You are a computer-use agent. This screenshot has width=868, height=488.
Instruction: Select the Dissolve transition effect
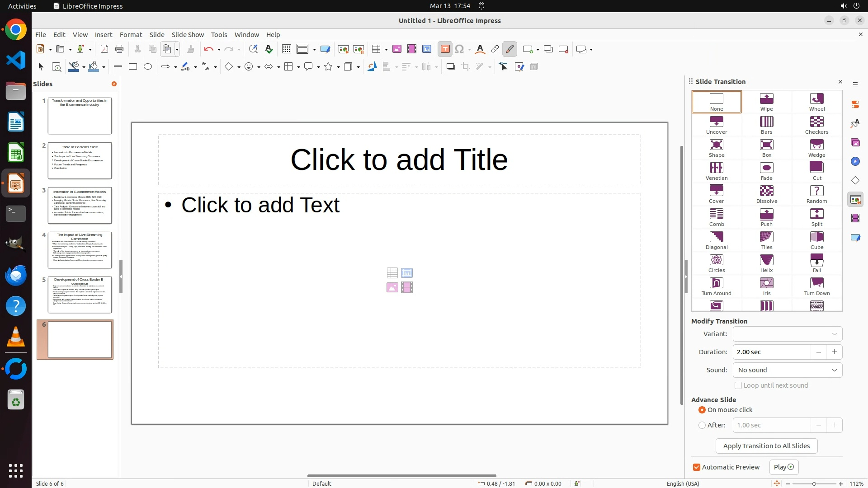[766, 194]
